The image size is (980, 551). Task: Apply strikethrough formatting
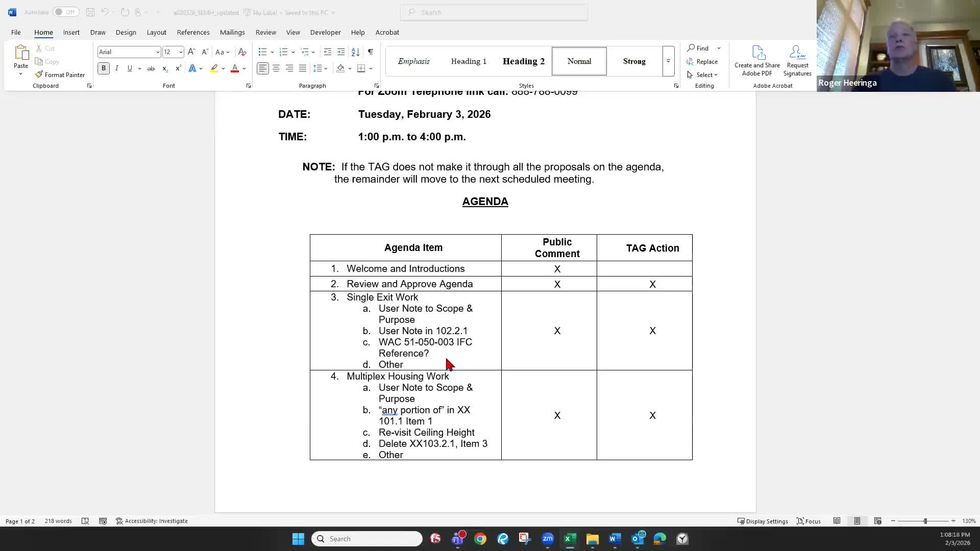[151, 68]
